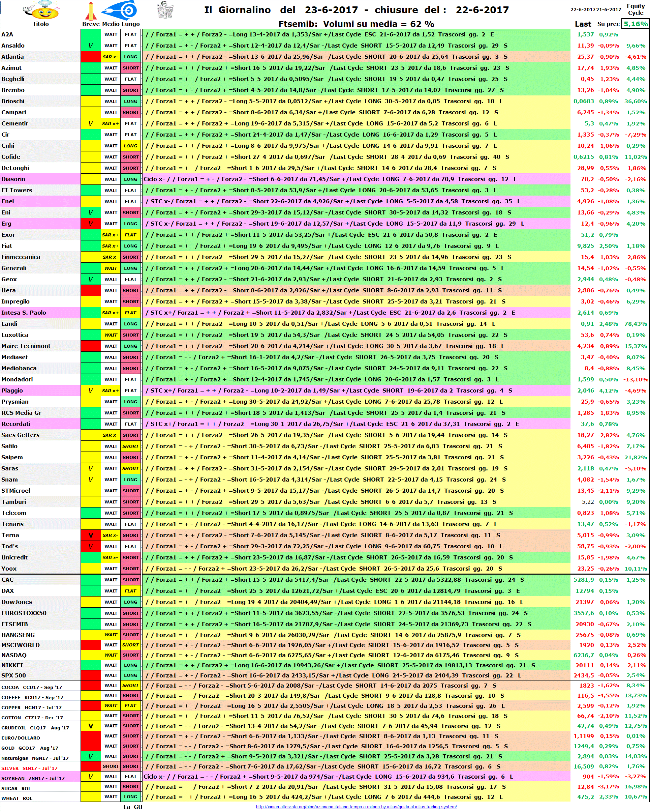The height and width of the screenshot is (812, 650).
Task: Select the Tod's row title
Action: pyautogui.click(x=10, y=546)
